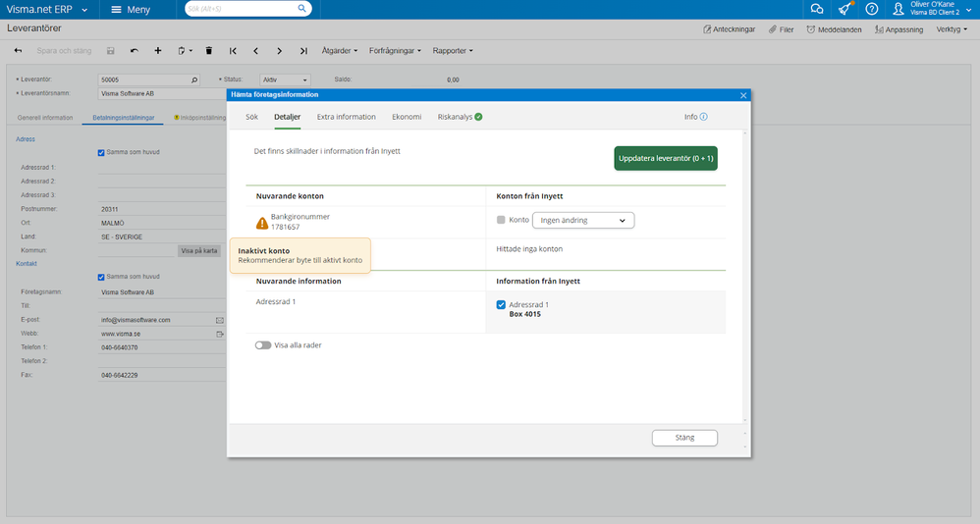This screenshot has height=524, width=980.
Task: Click the Uppdatera leverantör button
Action: (666, 158)
